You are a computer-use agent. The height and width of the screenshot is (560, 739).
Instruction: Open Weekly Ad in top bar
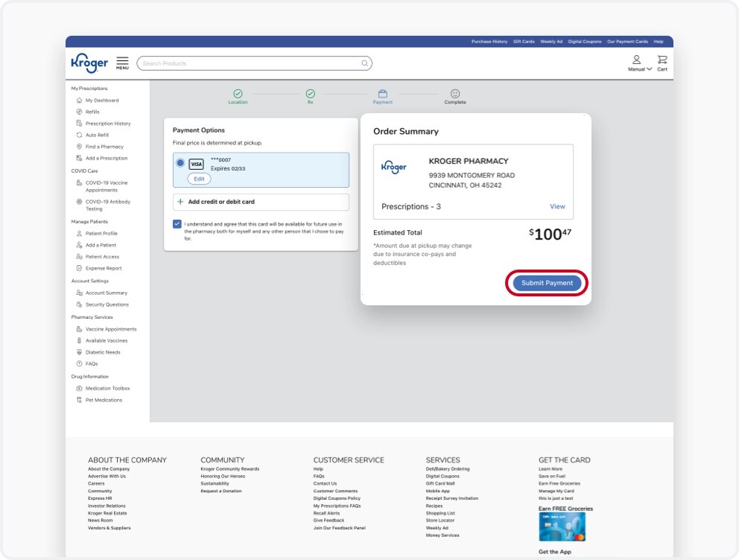[x=551, y=42]
